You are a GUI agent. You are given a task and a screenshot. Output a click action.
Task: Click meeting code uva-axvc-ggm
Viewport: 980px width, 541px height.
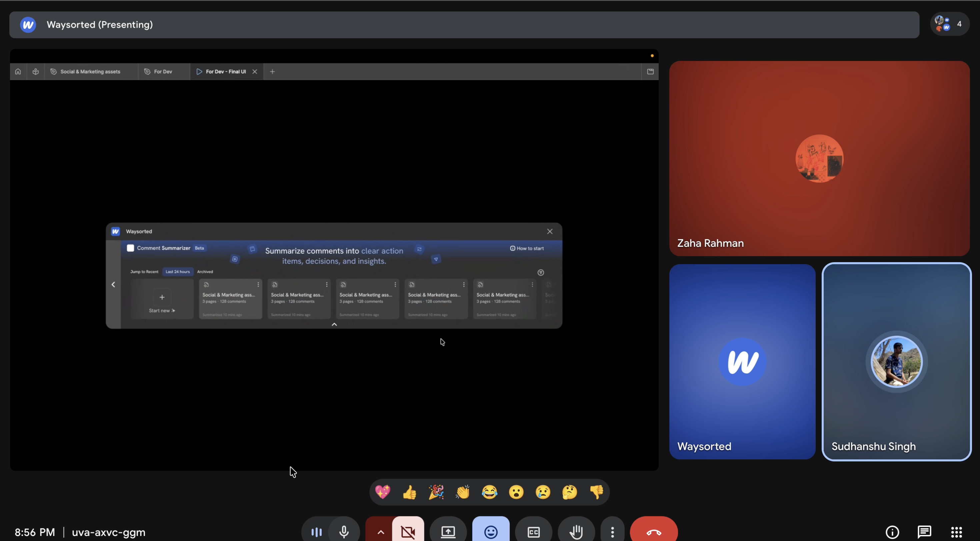click(108, 532)
